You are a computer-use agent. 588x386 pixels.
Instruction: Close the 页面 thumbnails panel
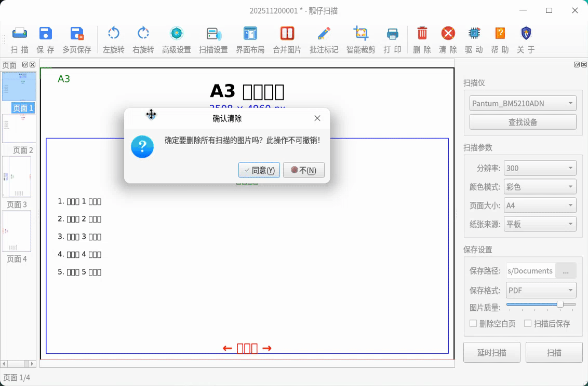(x=33, y=65)
